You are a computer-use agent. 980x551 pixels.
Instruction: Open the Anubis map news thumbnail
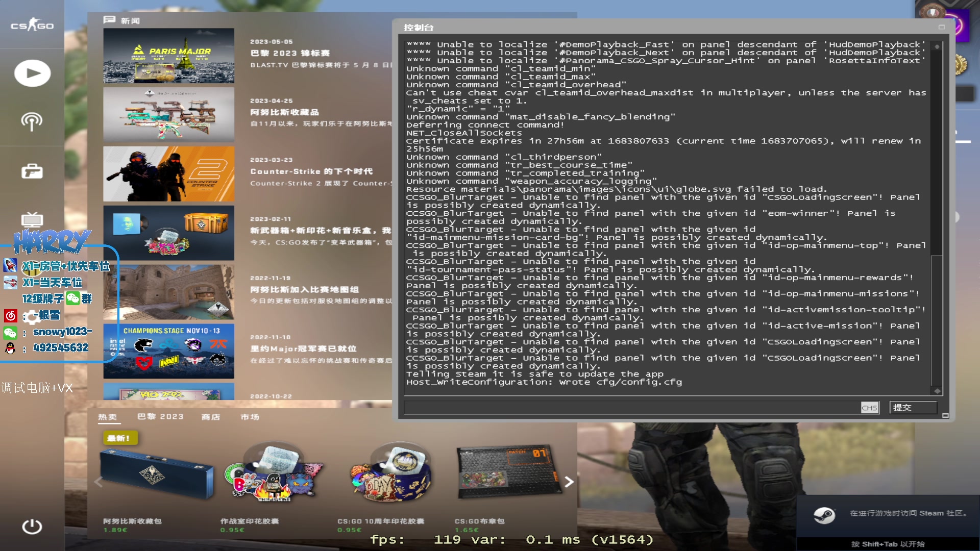pyautogui.click(x=169, y=292)
